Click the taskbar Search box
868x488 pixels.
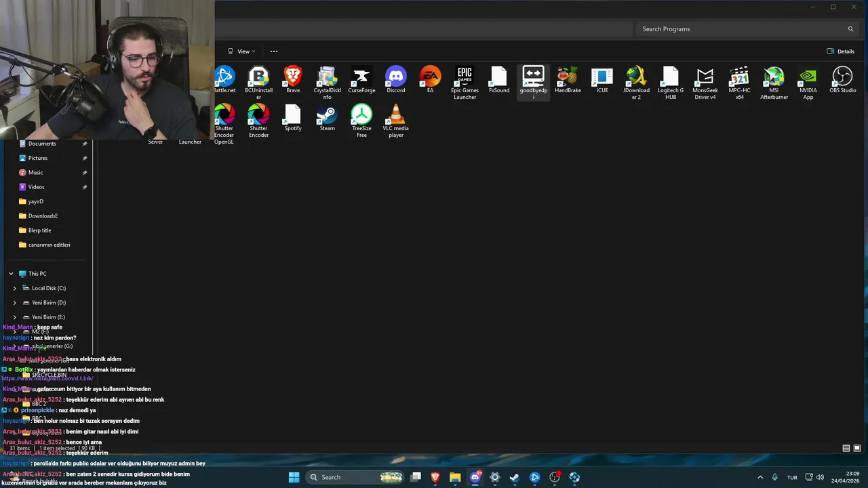(355, 477)
